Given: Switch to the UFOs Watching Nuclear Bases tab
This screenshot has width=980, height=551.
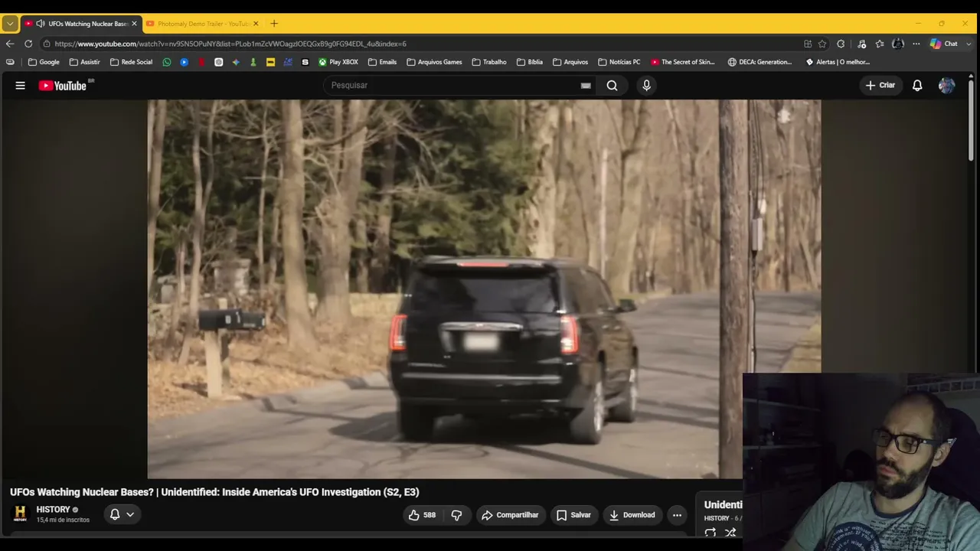Looking at the screenshot, I should coord(81,24).
